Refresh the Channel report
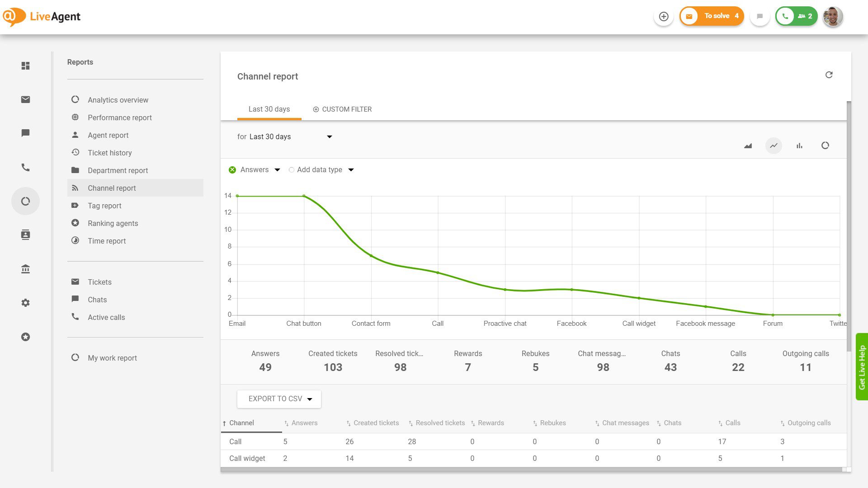 point(829,75)
